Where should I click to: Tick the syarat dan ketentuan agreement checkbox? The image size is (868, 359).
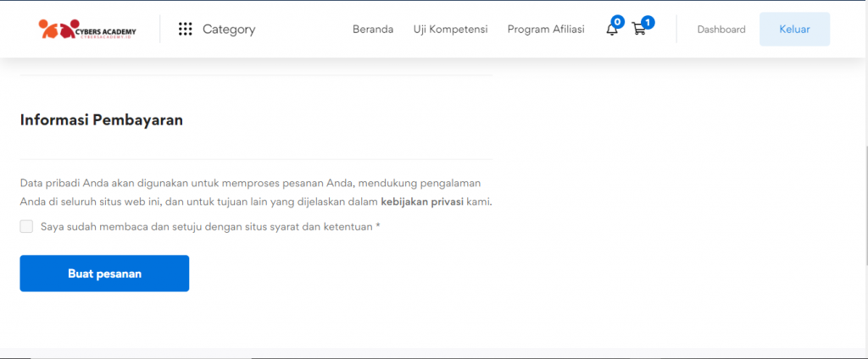(x=26, y=226)
